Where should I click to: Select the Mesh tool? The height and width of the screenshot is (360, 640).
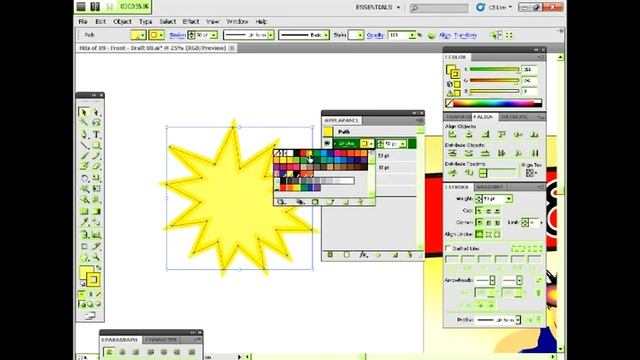click(x=84, y=211)
